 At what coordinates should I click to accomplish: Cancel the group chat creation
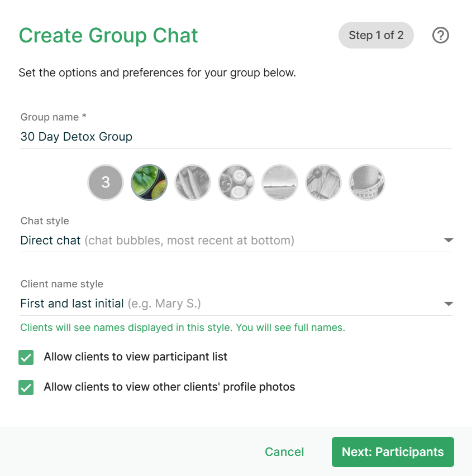pos(284,452)
